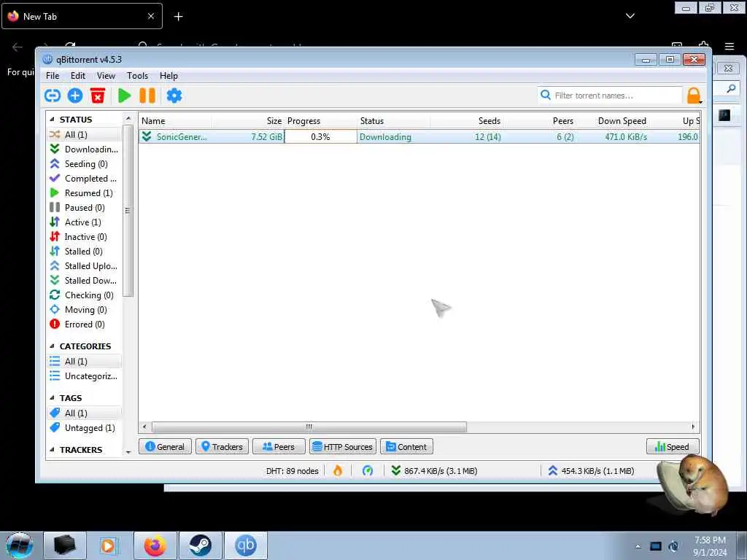Click the horizontal scrollbar of torrent list
Image resolution: width=747 pixels, height=560 pixels.
tap(309, 427)
